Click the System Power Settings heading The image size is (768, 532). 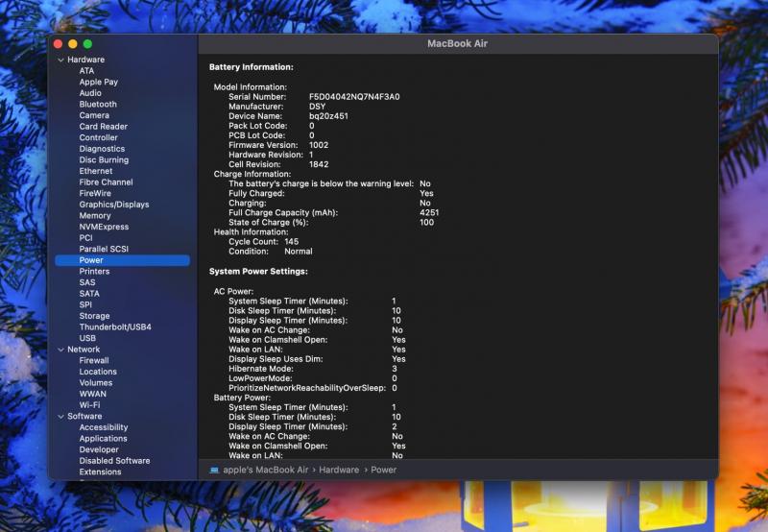tap(258, 272)
